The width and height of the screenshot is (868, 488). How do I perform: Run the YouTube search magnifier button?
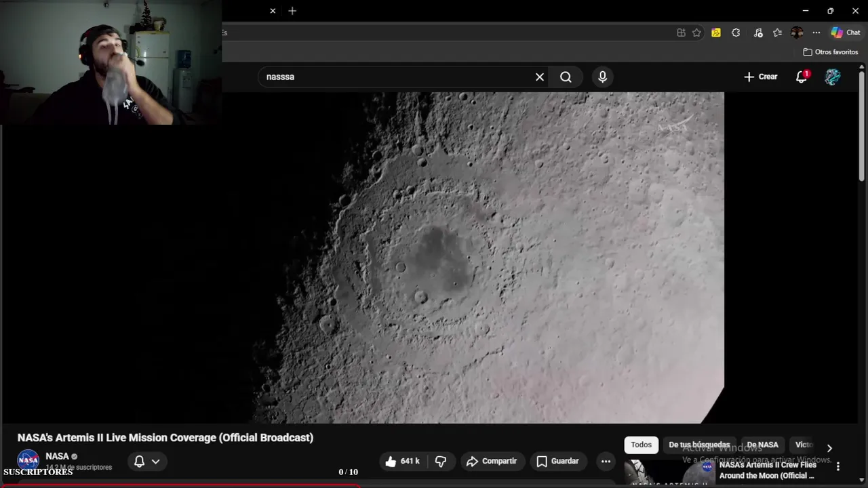click(x=566, y=77)
